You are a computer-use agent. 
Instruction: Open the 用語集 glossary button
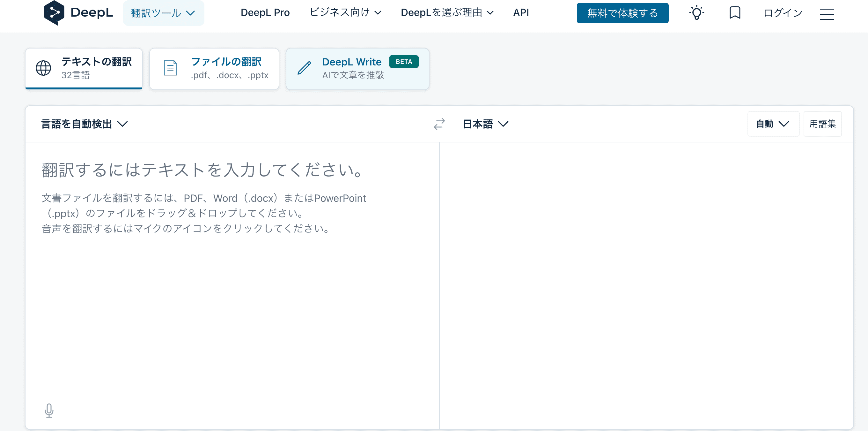coord(822,124)
